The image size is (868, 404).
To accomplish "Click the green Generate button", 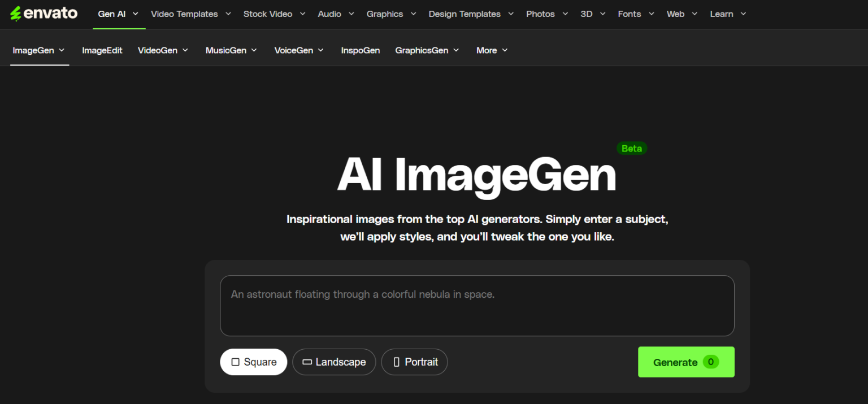I will coord(685,362).
